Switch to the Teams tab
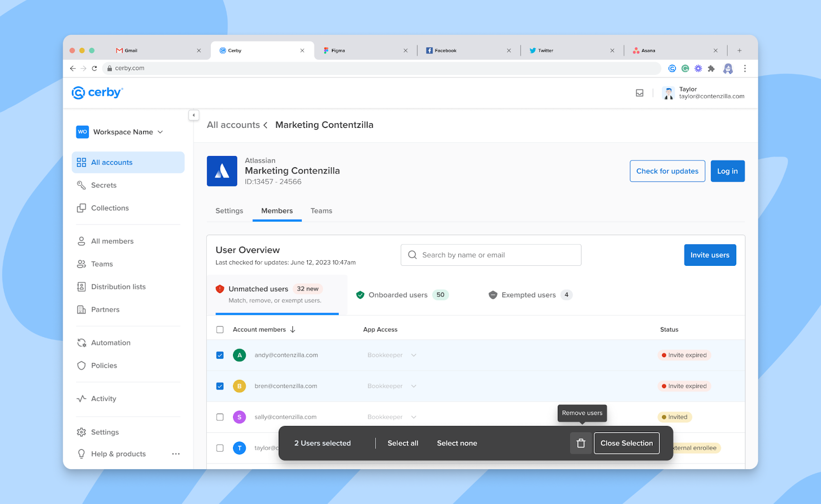 321,211
